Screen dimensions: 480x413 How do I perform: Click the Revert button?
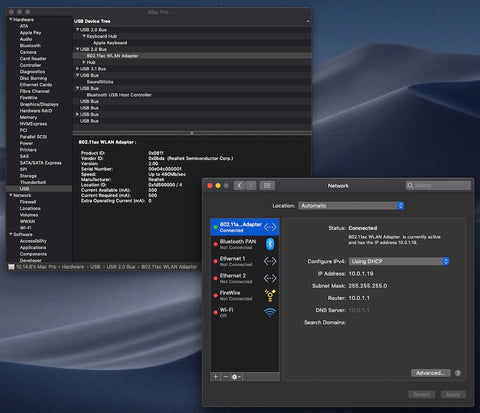pos(422,395)
